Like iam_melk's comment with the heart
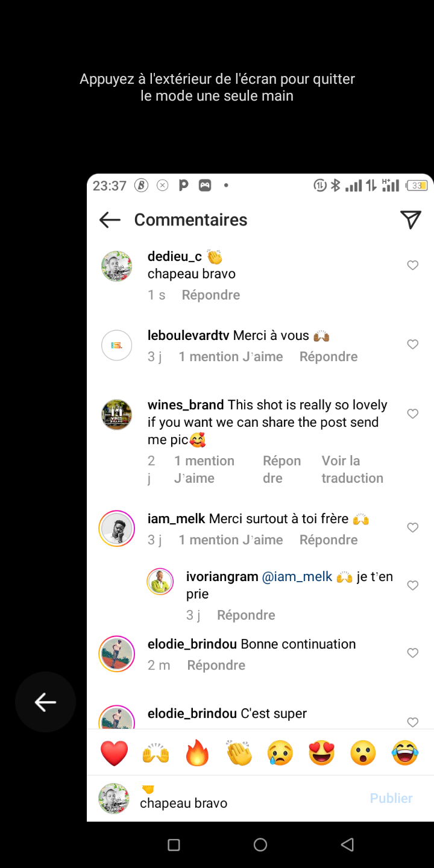434x868 pixels. pos(413,528)
